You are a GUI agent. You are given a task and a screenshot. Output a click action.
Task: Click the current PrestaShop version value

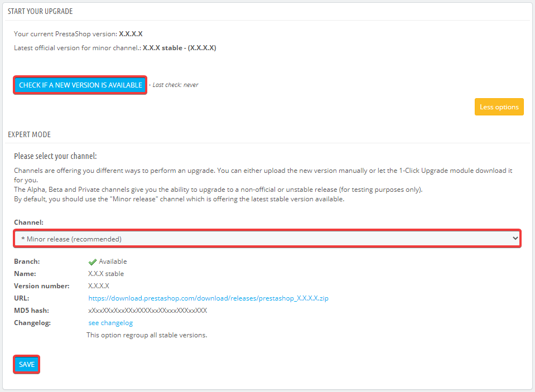(131, 34)
